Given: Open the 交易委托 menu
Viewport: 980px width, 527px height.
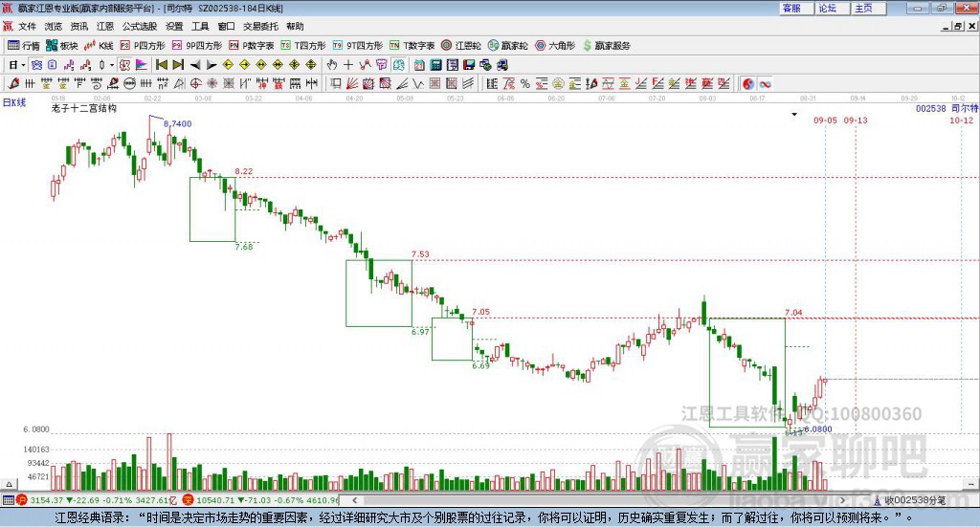Looking at the screenshot, I should point(260,26).
